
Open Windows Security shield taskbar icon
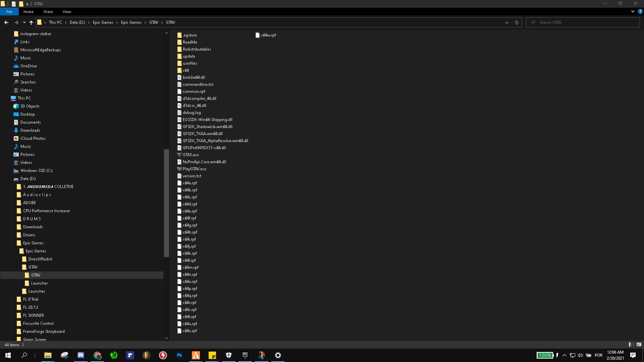229,355
